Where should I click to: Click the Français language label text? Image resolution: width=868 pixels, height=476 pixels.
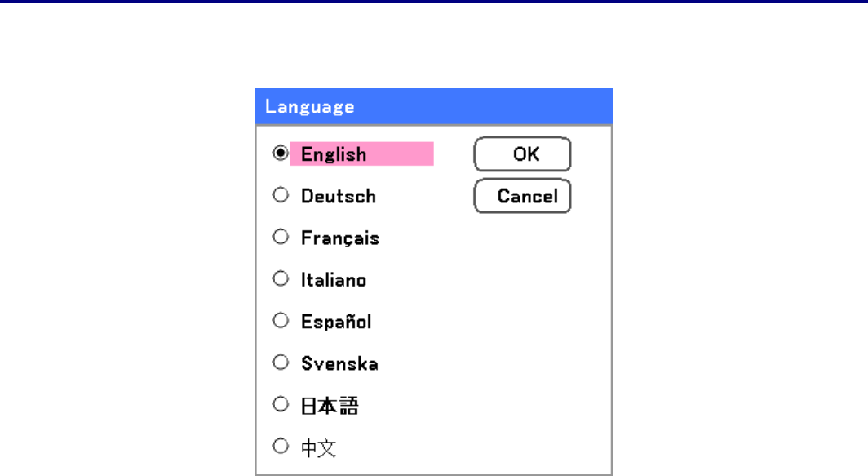pyautogui.click(x=340, y=238)
